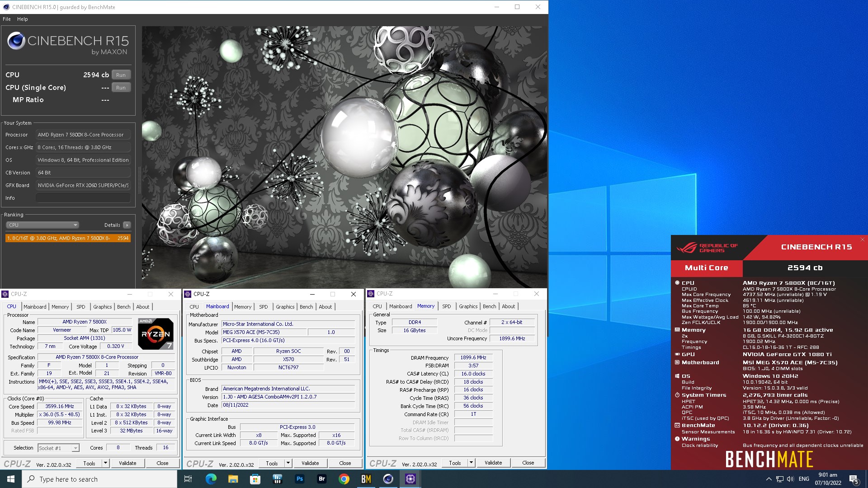
Task: Click the Republic of Gamers logo
Action: pos(707,248)
